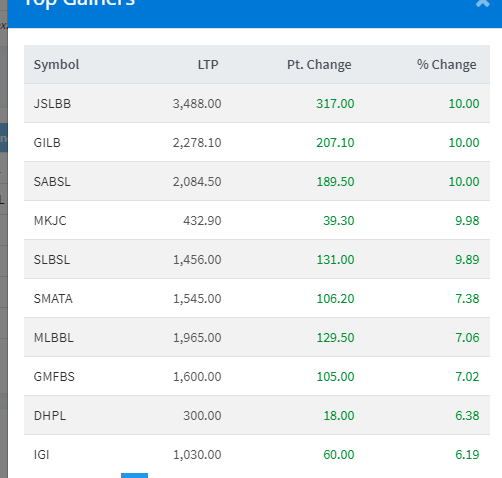
Task: Click the IGI symbol
Action: (x=41, y=455)
